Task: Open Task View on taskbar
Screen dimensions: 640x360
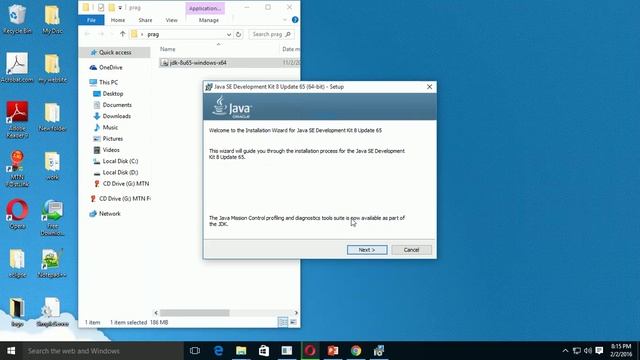Action: [195, 351]
